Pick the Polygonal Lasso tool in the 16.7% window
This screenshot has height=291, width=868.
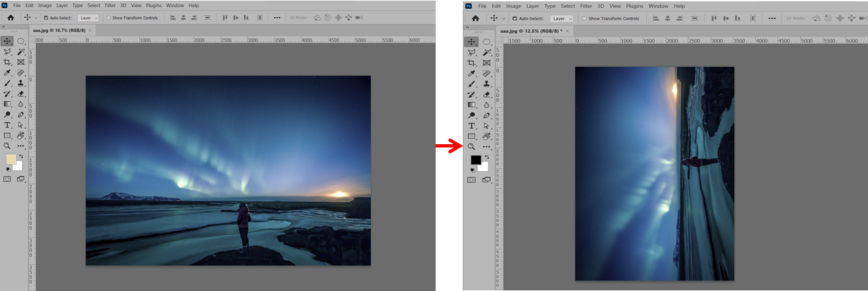coord(7,52)
